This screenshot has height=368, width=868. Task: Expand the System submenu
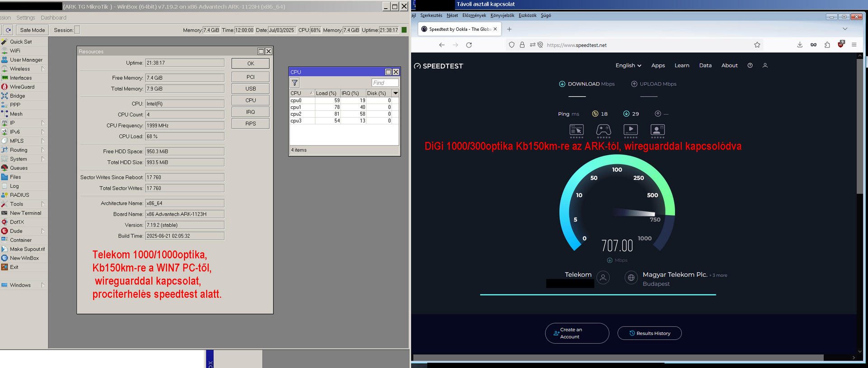tap(43, 159)
